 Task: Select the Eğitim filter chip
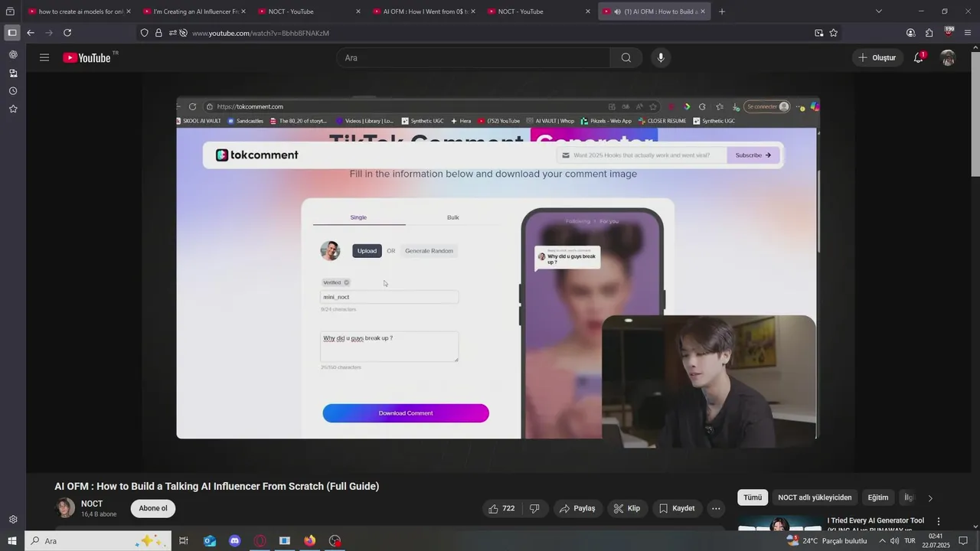878,497
